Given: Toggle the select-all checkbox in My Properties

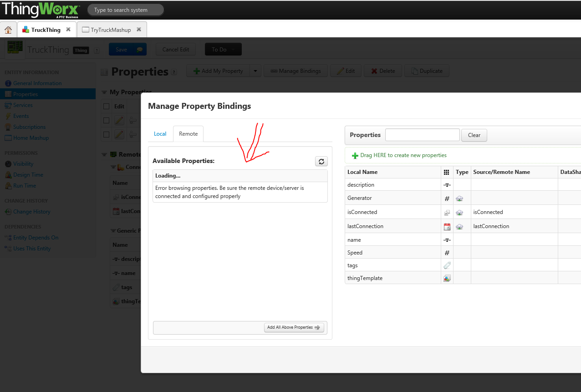Looking at the screenshot, I should coord(106,107).
